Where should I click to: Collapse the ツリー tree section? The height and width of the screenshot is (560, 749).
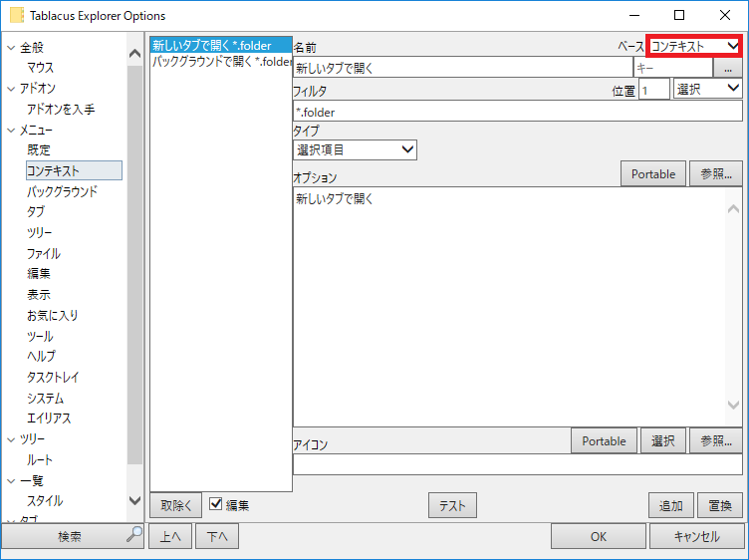tap(12, 439)
